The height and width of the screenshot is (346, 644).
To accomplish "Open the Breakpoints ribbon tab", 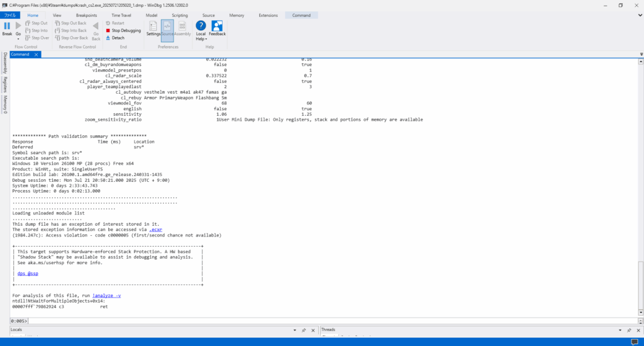I will [x=86, y=15].
